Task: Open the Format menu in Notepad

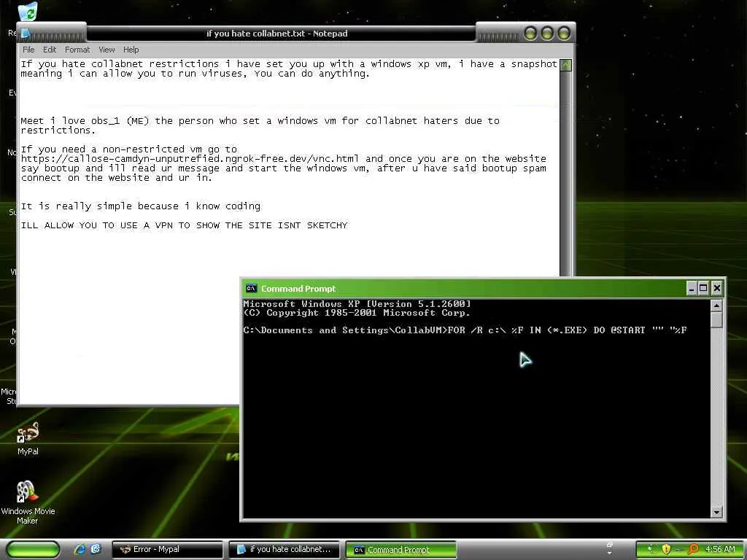Action: point(77,50)
